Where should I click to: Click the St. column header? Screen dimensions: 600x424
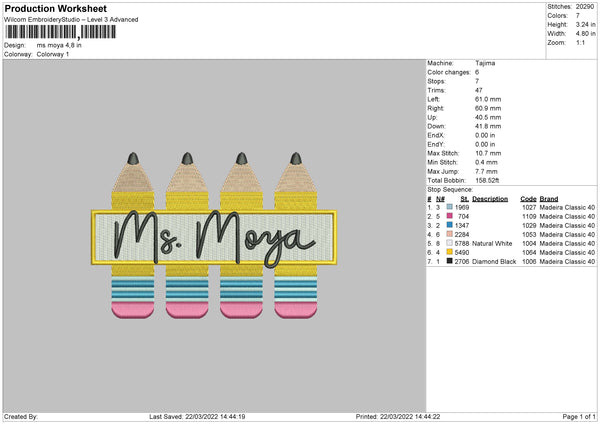coord(465,199)
